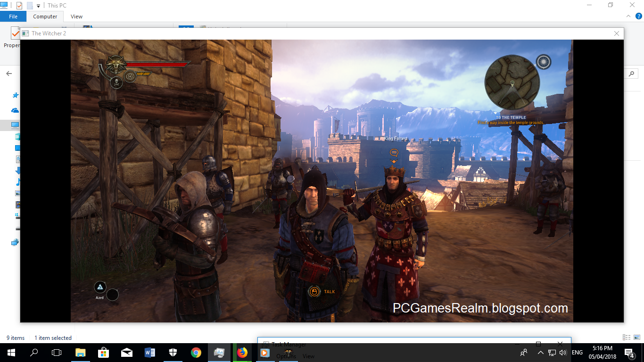Open Customize Quick Access Toolbar dropdown
This screenshot has width=644, height=362.
pos(38,6)
